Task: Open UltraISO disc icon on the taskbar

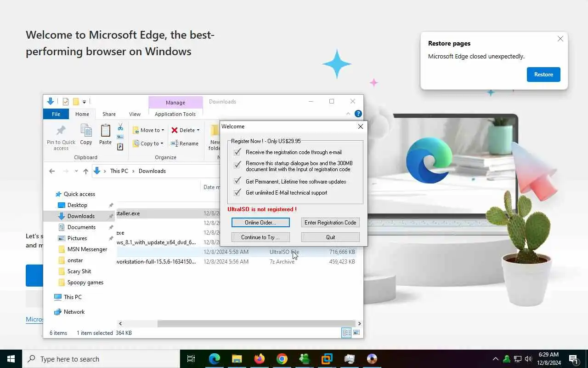Action: pyautogui.click(x=372, y=359)
